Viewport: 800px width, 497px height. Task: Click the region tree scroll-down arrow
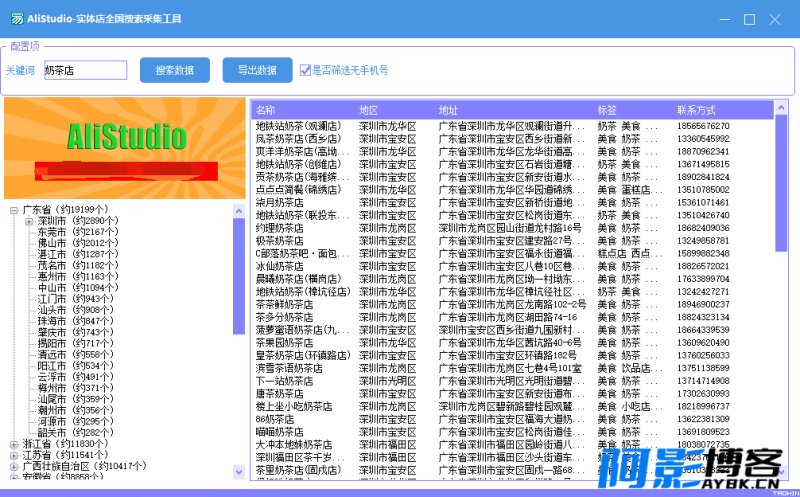tap(238, 472)
